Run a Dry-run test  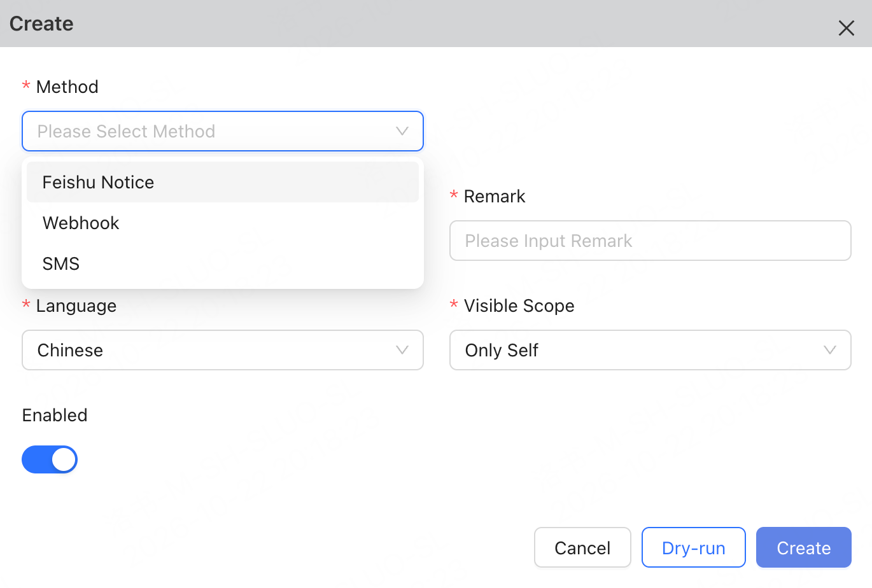694,547
